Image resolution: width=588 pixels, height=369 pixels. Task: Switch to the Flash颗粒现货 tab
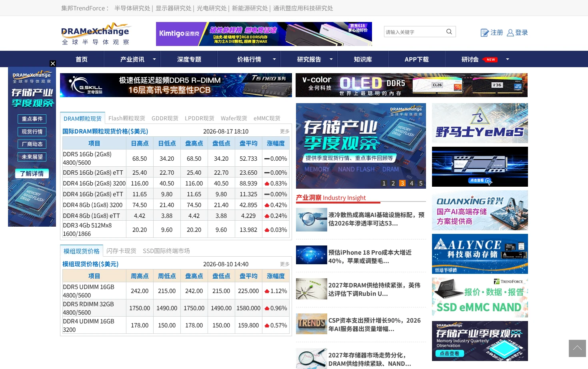click(126, 118)
